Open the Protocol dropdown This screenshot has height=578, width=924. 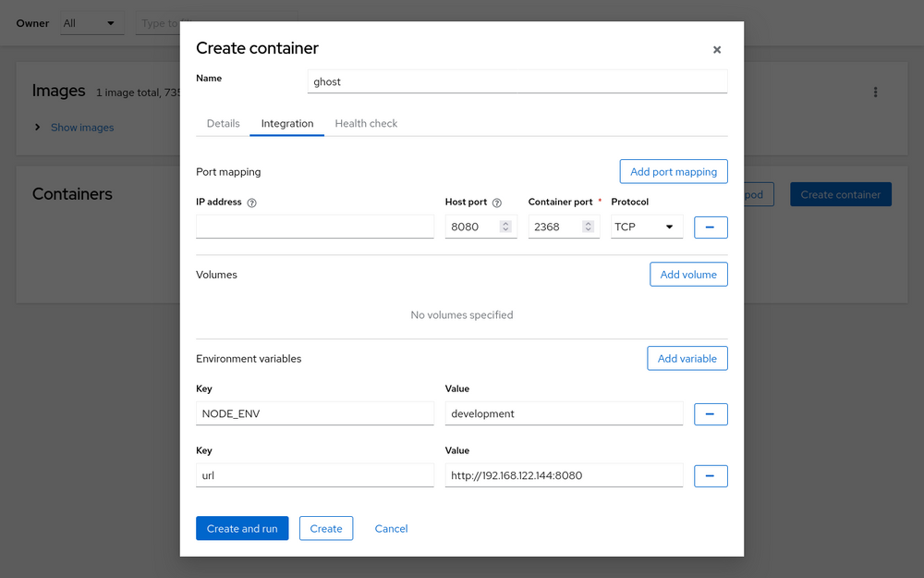coord(647,227)
